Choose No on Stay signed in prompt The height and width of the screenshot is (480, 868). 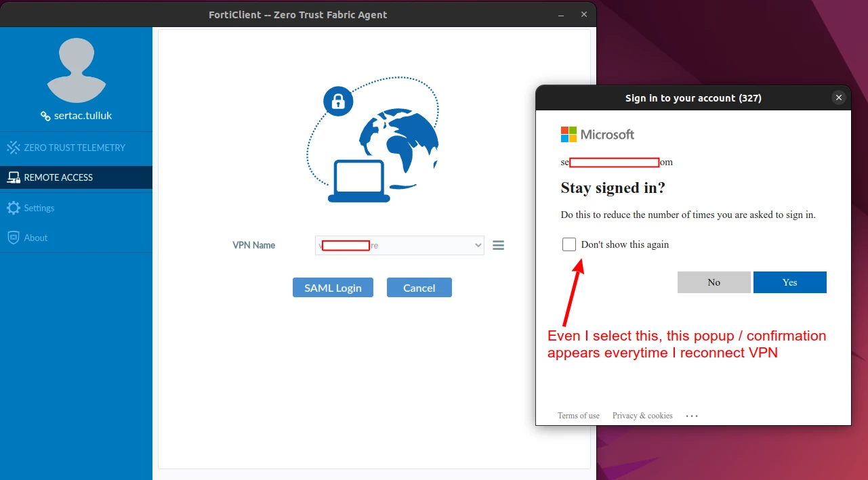714,282
